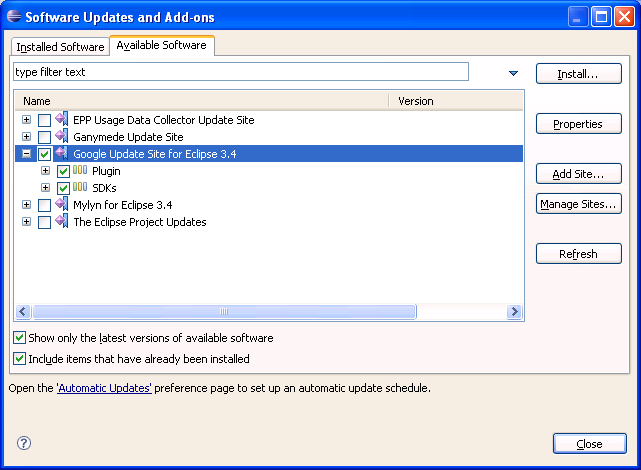The height and width of the screenshot is (470, 641).
Task: Click the Google Update Site icon
Action: 62,154
